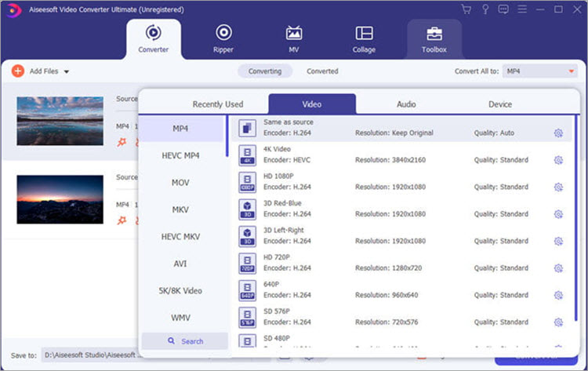The width and height of the screenshot is (588, 371).
Task: Expand the Add Files dropdown arrow
Action: [67, 71]
